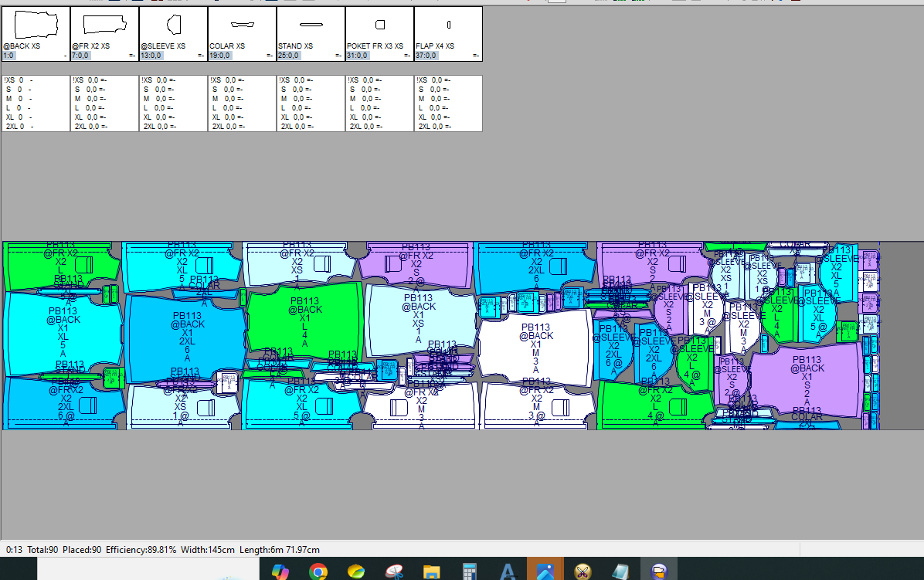
Task: Launch Calculator from the taskbar
Action: [469, 572]
